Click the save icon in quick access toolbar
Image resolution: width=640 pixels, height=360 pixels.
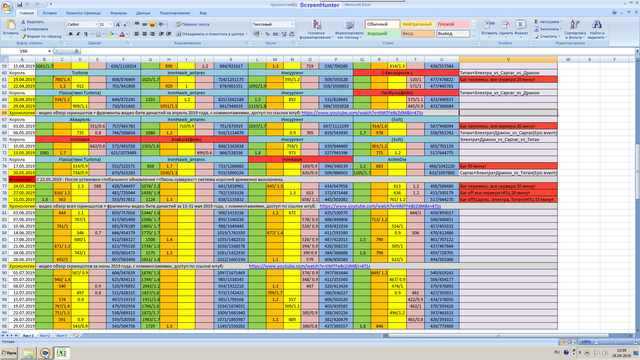coord(20,4)
